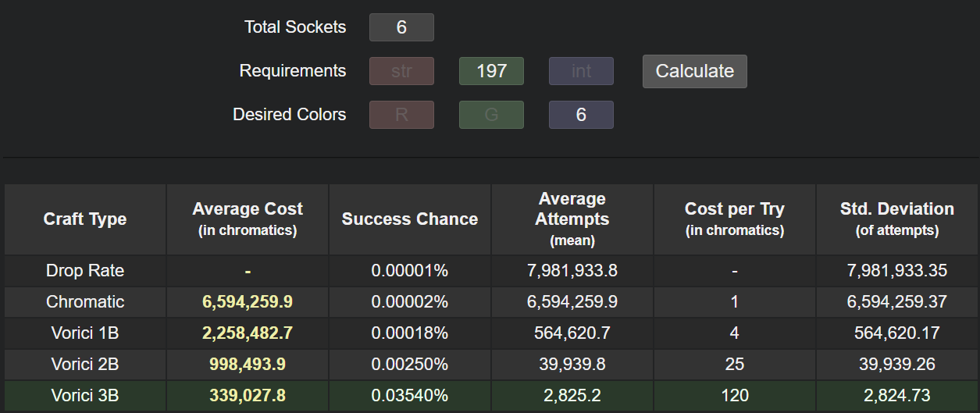The width and height of the screenshot is (980, 413).
Task: Click the Requirements label
Action: [293, 71]
